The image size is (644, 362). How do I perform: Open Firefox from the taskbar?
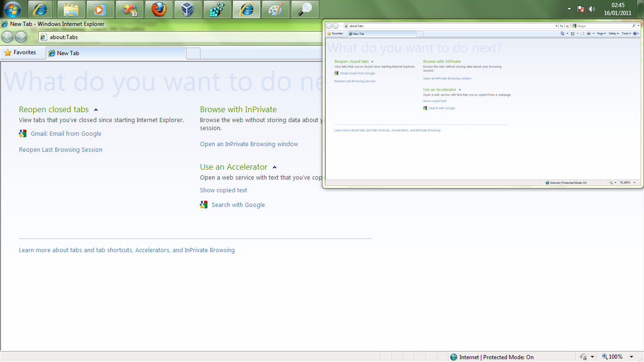coord(159,9)
